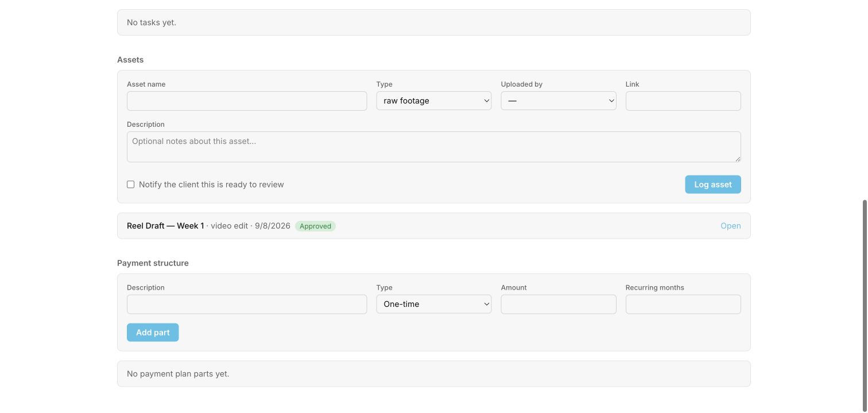Click the Recurring months input field
The height and width of the screenshot is (413, 868).
point(683,305)
